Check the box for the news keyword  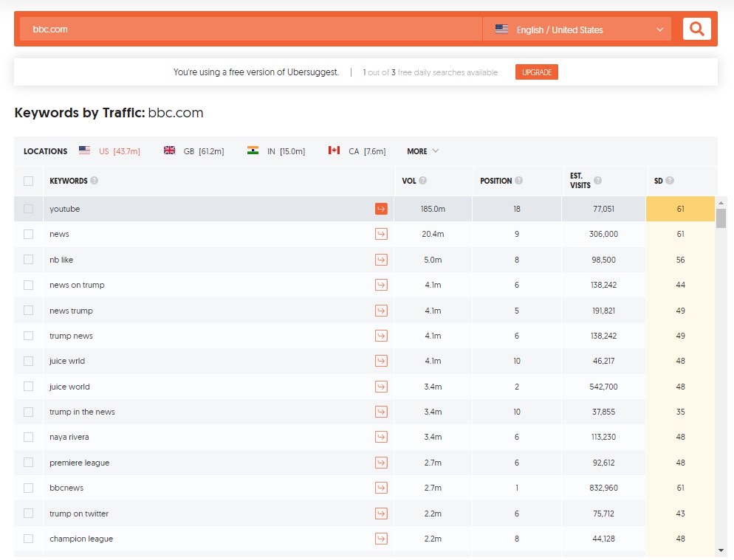coord(28,234)
